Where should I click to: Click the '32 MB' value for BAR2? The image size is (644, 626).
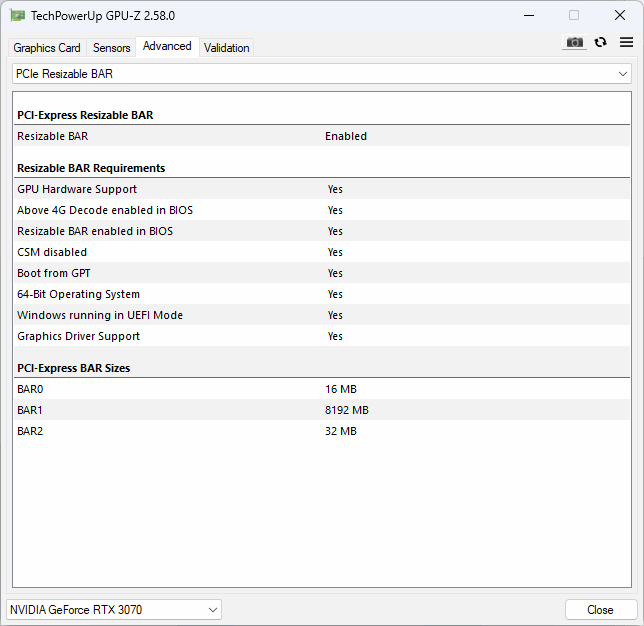[x=341, y=431]
